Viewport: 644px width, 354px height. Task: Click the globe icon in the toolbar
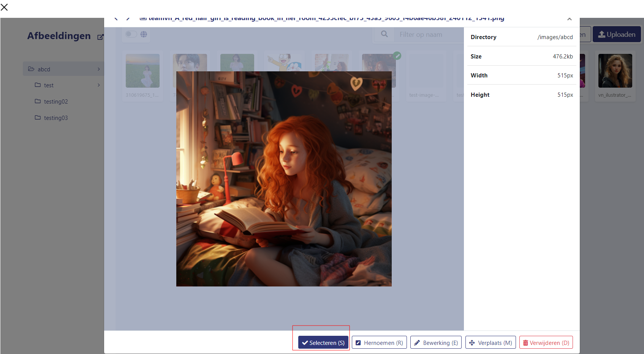pyautogui.click(x=144, y=34)
